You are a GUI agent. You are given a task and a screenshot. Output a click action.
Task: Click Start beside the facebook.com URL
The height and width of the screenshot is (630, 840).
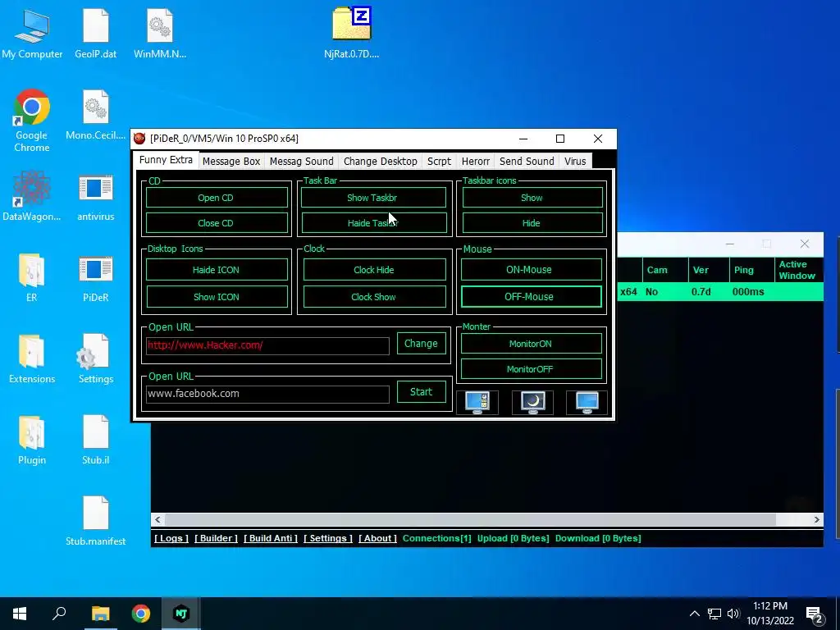[x=421, y=391]
